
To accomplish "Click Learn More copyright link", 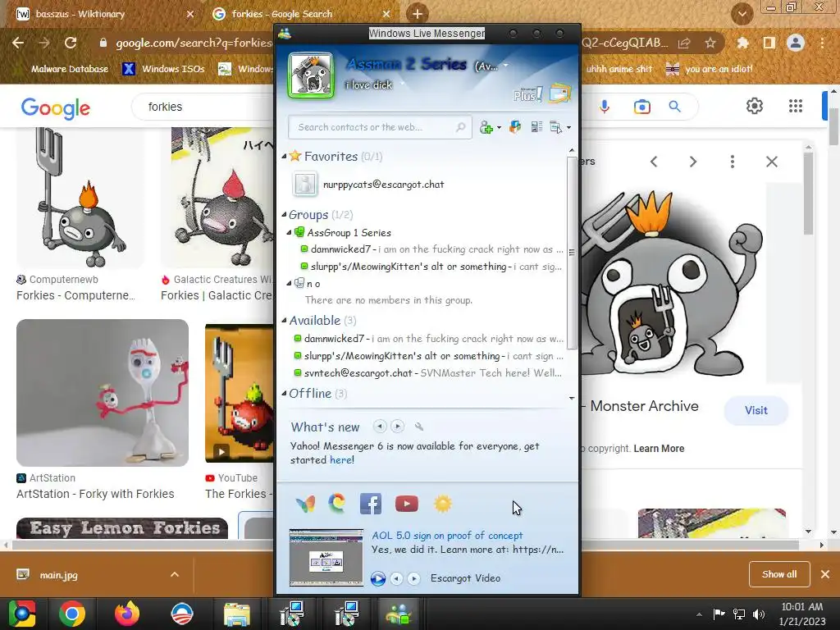I will point(659,449).
